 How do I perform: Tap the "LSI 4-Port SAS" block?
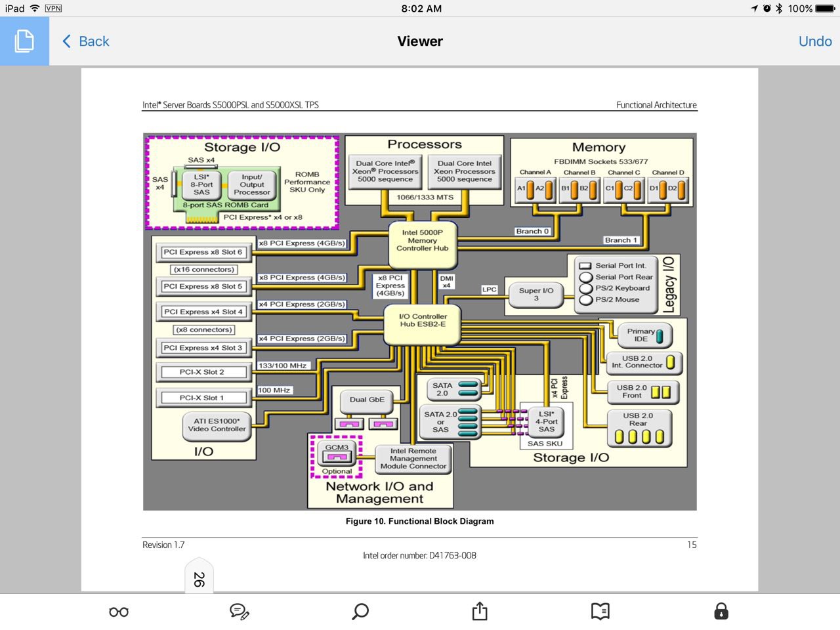click(547, 422)
